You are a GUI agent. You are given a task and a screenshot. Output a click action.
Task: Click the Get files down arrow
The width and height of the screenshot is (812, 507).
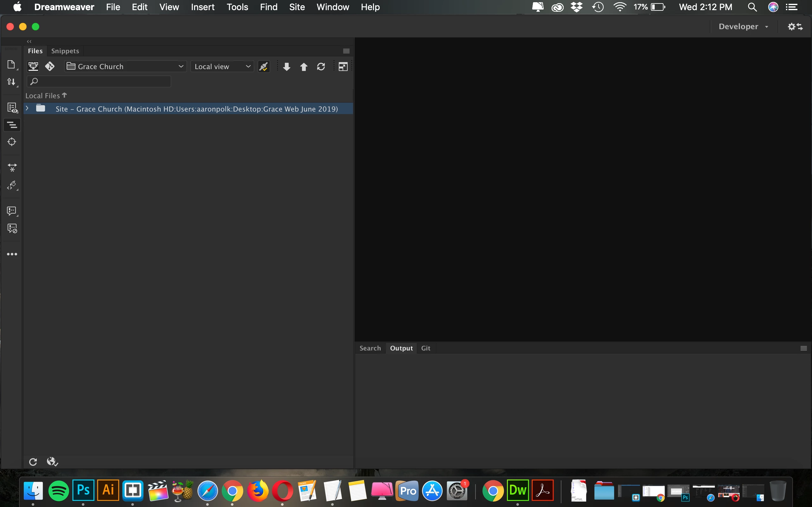(x=286, y=67)
